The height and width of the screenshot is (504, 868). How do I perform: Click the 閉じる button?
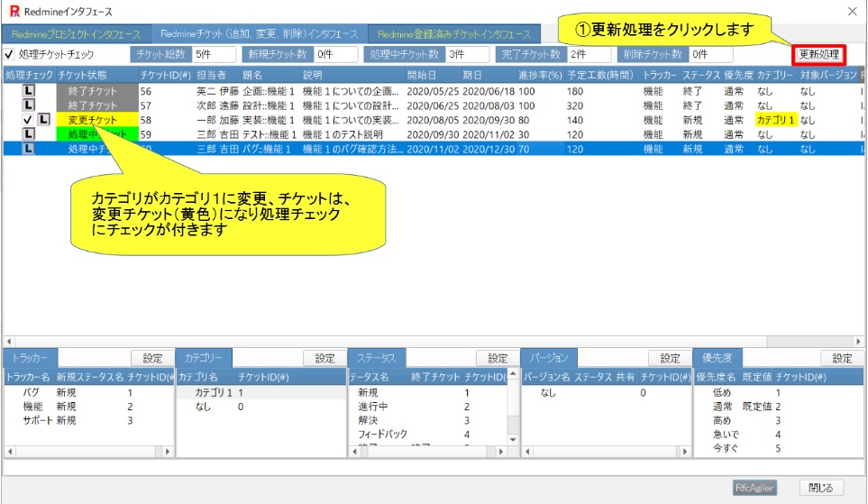[x=821, y=488]
